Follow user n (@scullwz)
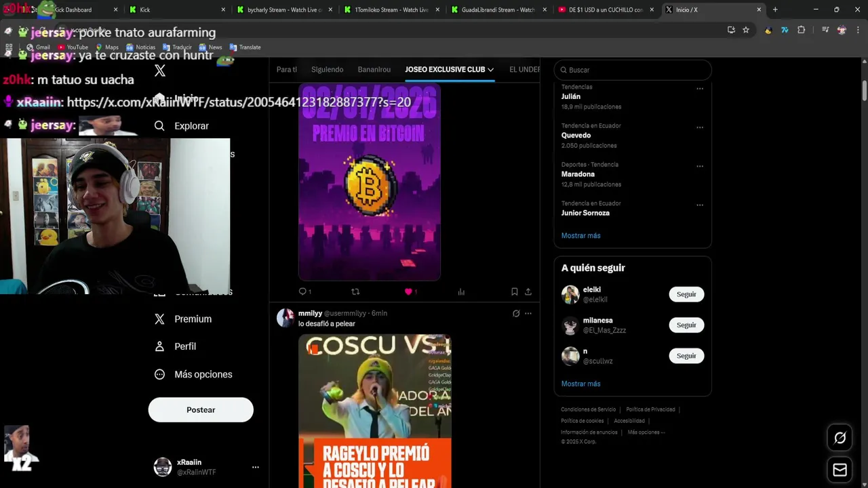 tap(686, 356)
